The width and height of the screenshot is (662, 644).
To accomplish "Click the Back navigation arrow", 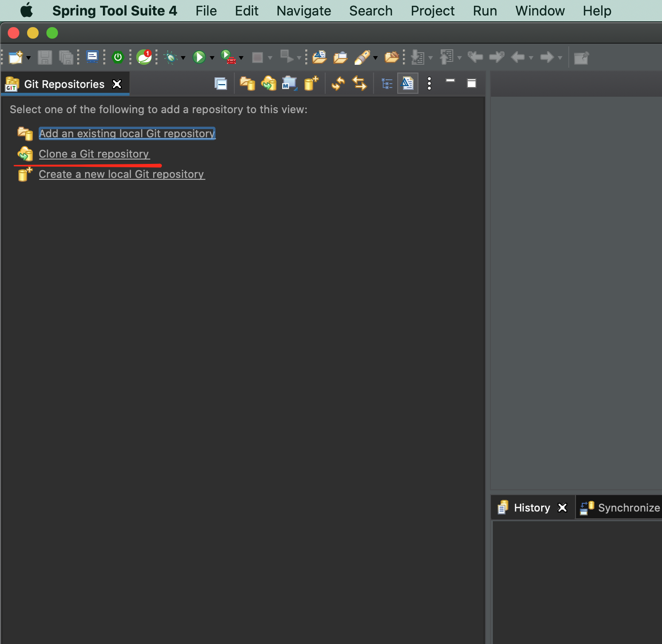I will click(x=518, y=58).
